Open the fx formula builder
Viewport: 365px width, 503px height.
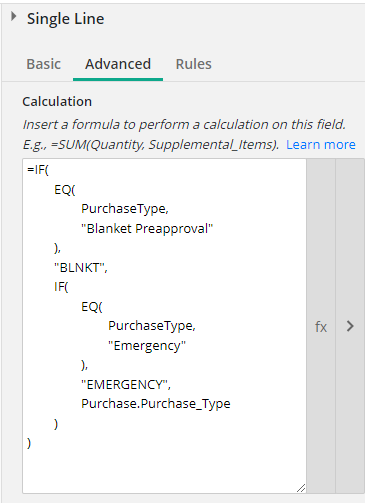[321, 326]
